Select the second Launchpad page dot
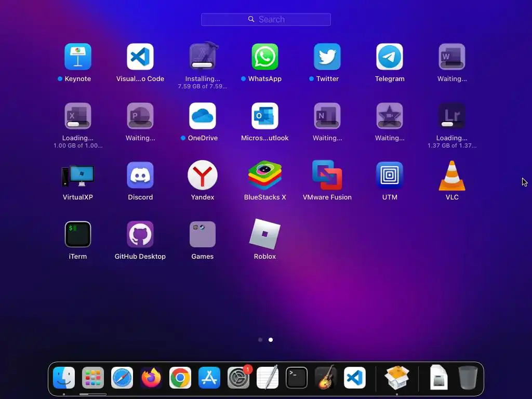This screenshot has height=399, width=532. click(271, 340)
